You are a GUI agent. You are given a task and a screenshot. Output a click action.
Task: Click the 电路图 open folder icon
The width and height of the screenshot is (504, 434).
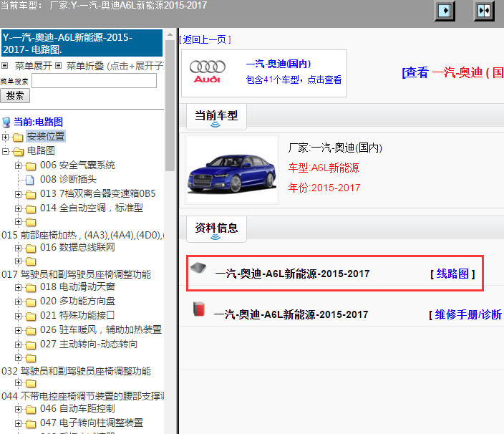(x=19, y=151)
